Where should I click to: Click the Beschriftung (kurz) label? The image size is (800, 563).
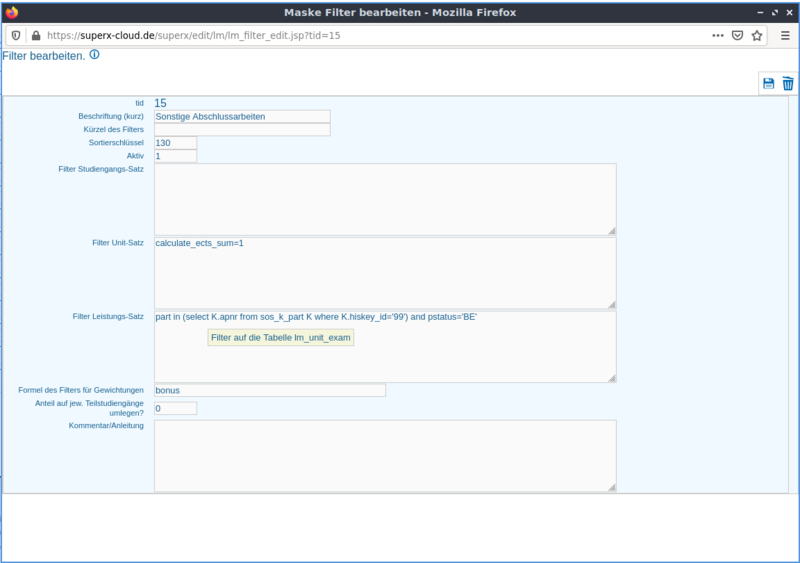click(x=111, y=116)
